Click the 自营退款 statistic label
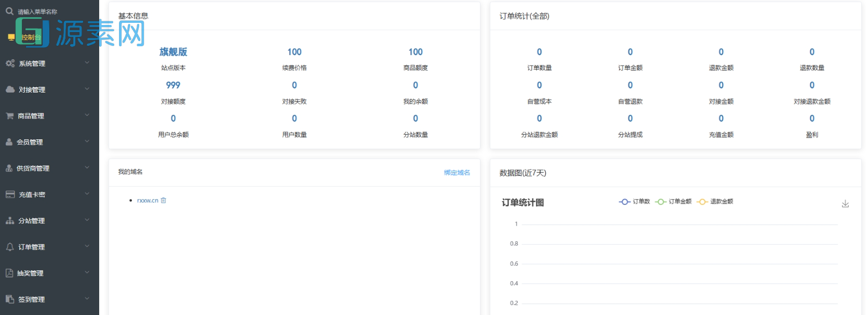The width and height of the screenshot is (868, 315). (x=630, y=101)
